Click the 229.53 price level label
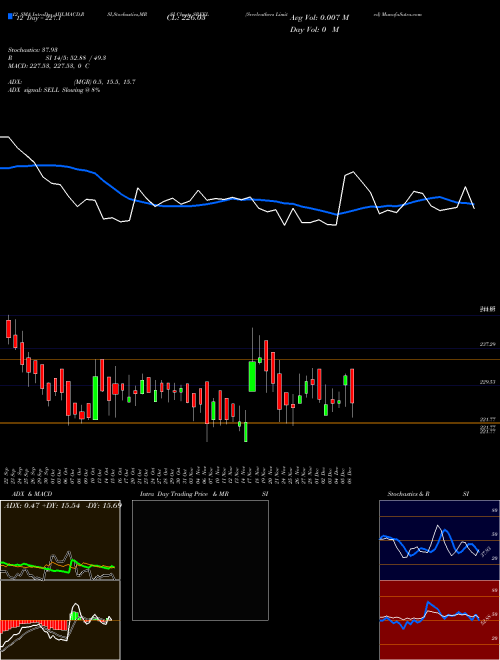500x660 pixels. 487,382
